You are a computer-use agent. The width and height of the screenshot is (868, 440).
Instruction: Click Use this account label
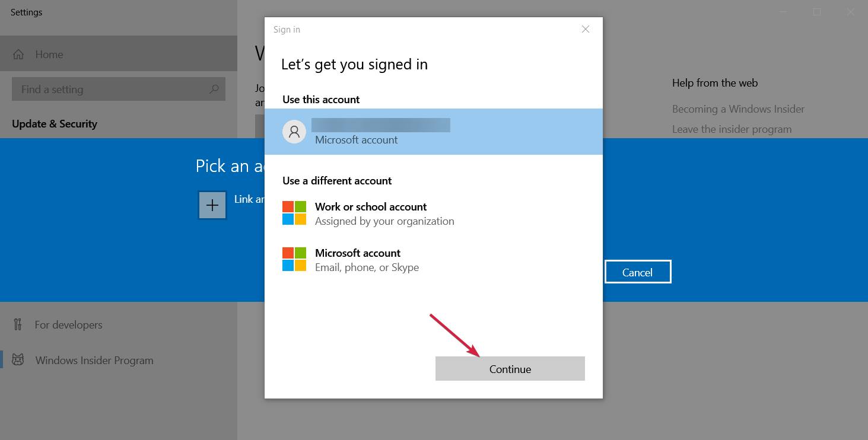(x=321, y=99)
